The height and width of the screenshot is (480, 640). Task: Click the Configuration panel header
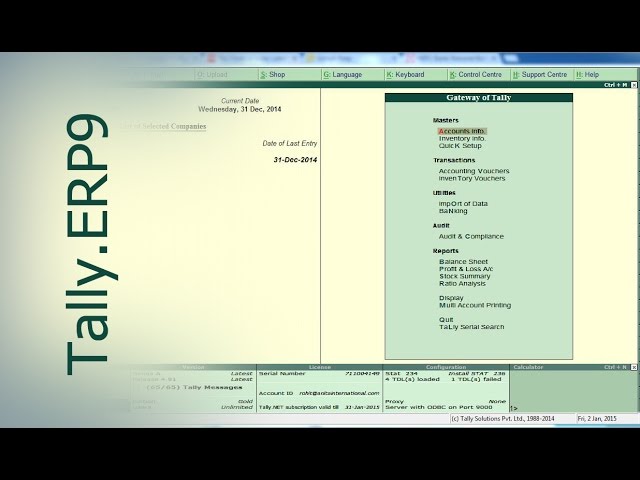[446, 367]
